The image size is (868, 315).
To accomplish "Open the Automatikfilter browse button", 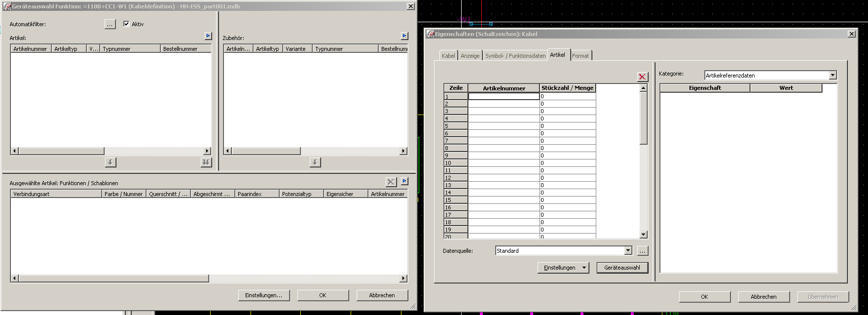I will click(x=110, y=24).
